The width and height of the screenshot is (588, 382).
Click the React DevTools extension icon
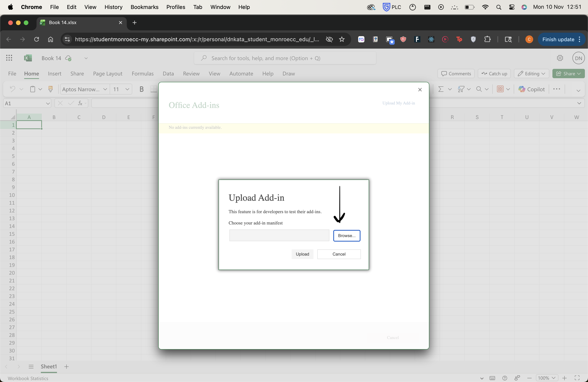click(x=431, y=39)
